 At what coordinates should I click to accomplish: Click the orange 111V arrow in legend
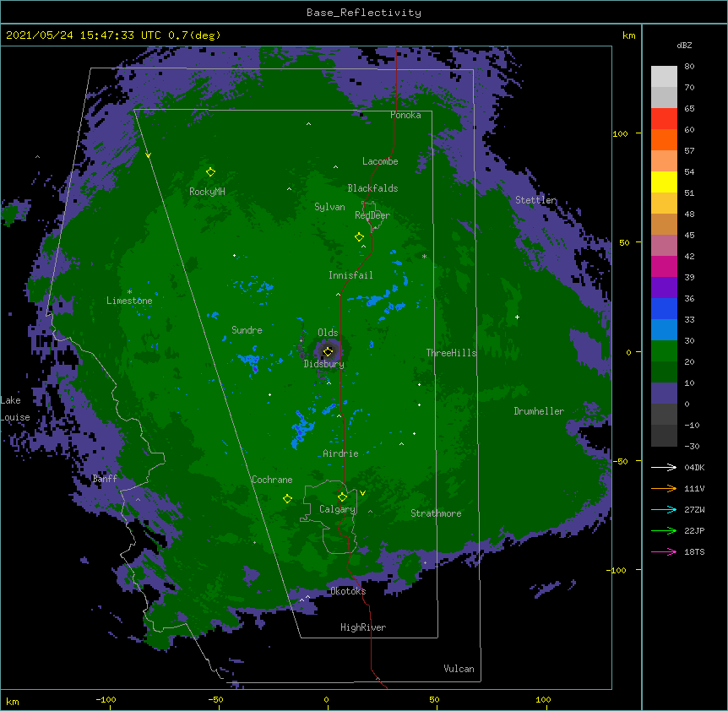pos(664,488)
